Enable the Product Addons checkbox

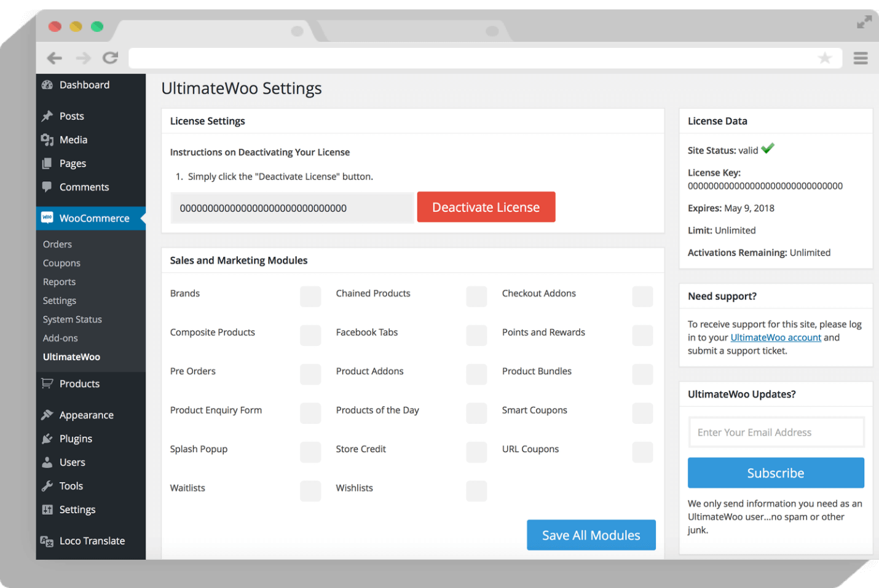(x=476, y=374)
